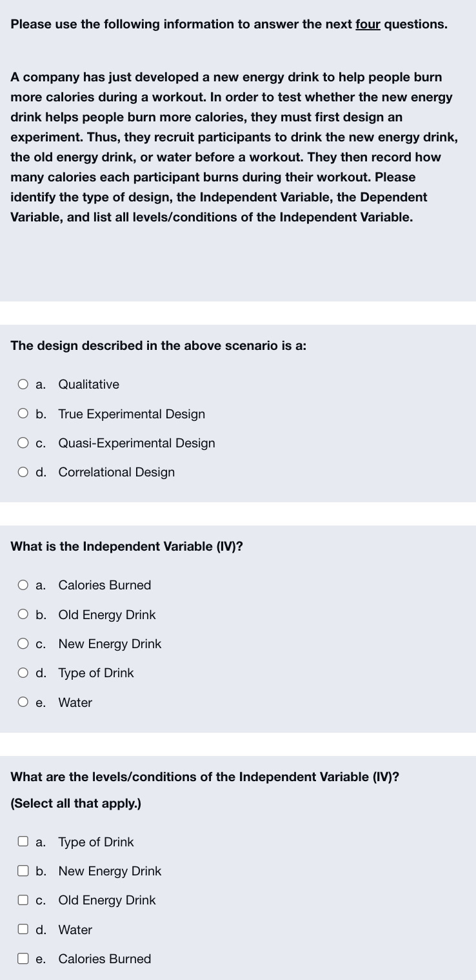This screenshot has height=980, width=476.
Task: Click the design question prompt text
Action: click(x=159, y=345)
